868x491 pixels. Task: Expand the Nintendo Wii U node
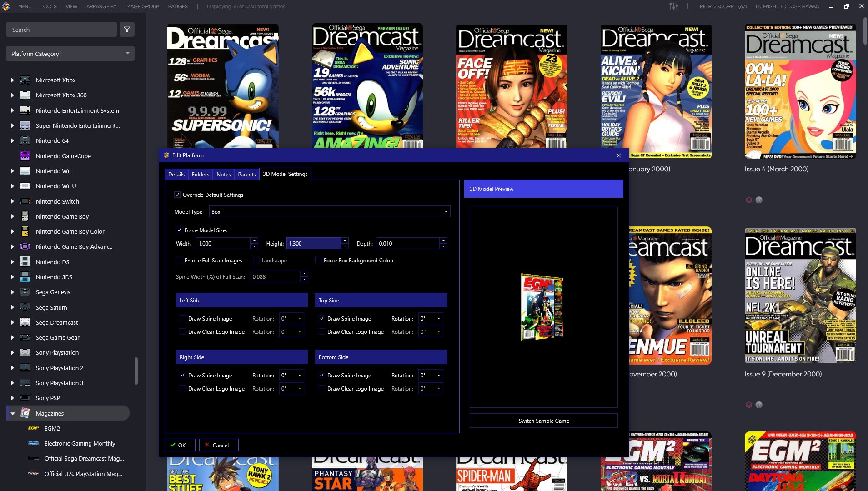(13, 186)
